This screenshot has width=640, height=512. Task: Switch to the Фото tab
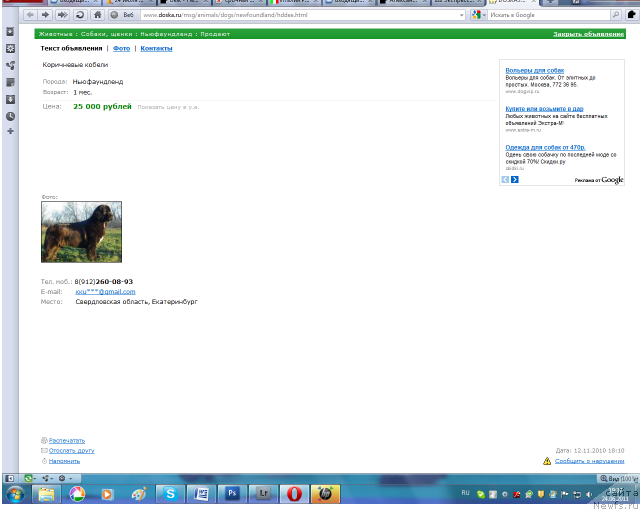click(x=121, y=48)
